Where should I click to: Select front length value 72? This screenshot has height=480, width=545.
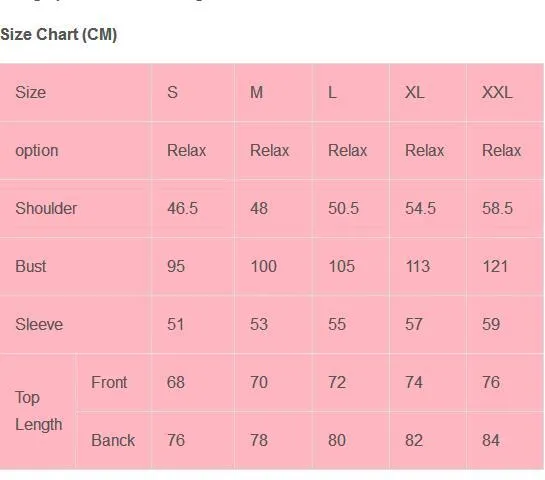pyautogui.click(x=337, y=382)
